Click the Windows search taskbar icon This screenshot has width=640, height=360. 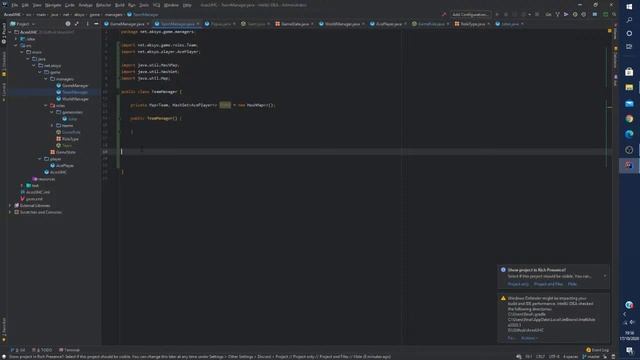point(629,20)
